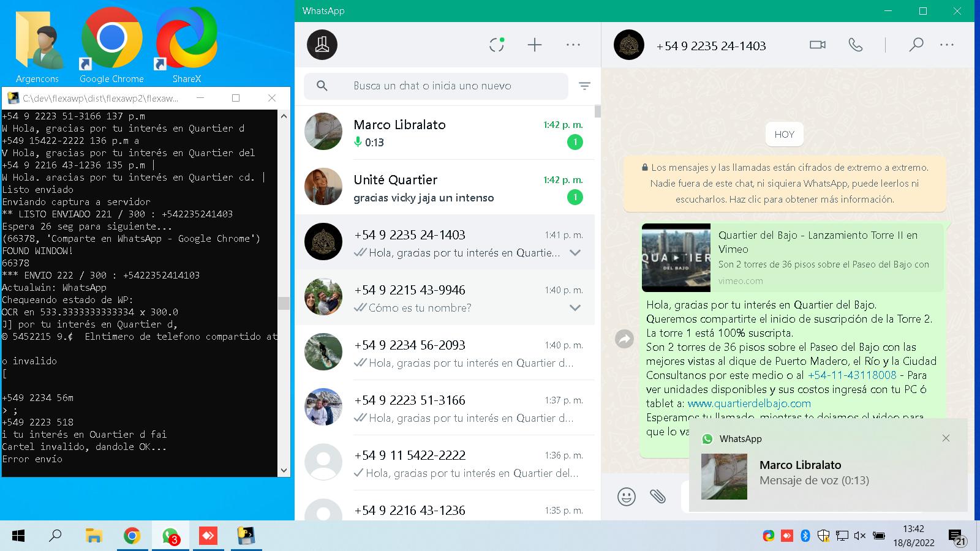The image size is (980, 551).
Task: Click the HOY date label
Action: click(784, 134)
